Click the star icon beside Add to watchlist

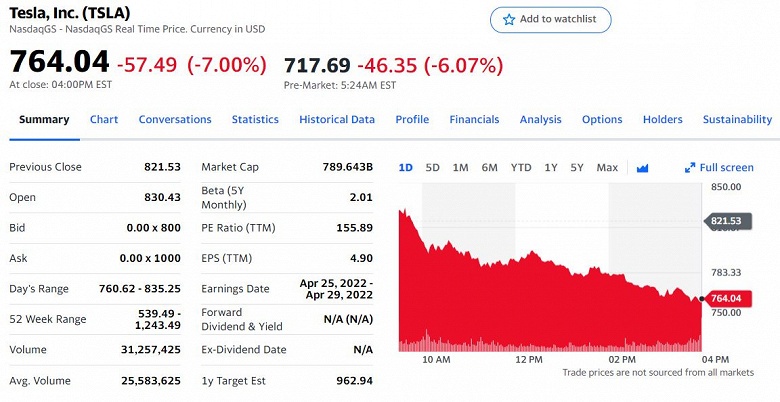pos(509,20)
